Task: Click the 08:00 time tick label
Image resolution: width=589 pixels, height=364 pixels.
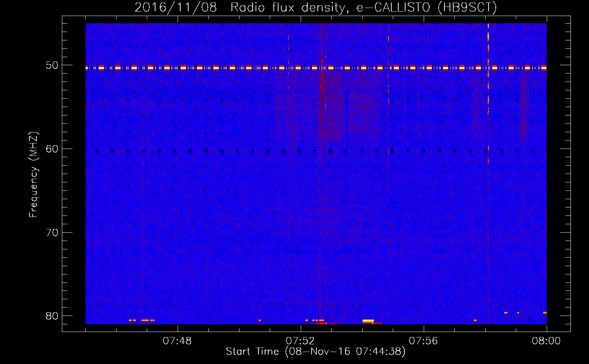Action: (x=546, y=341)
